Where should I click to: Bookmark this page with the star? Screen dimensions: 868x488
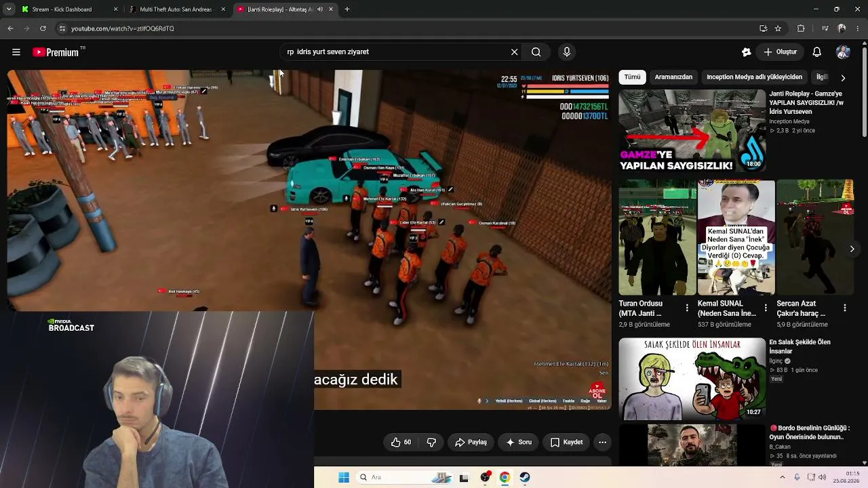[x=778, y=28]
